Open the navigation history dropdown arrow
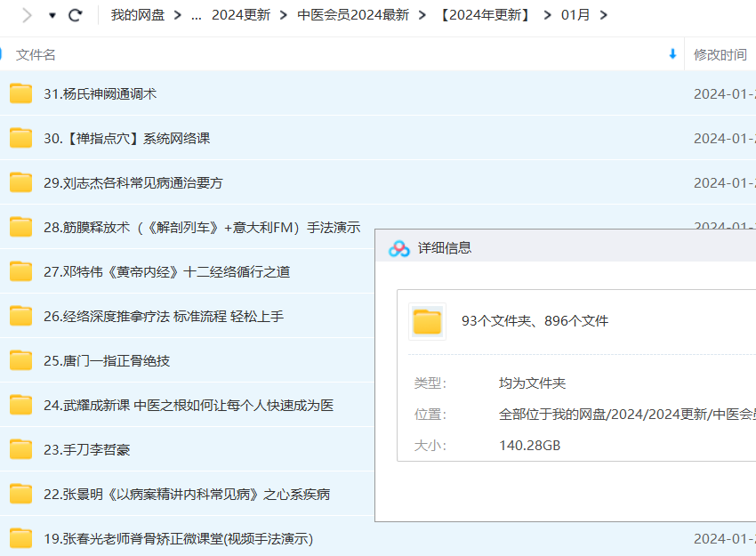Viewport: 756px width, 556px height. tap(52, 16)
